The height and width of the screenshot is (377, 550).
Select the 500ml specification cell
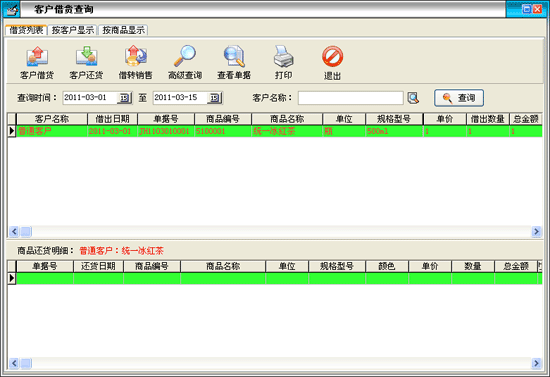(394, 131)
